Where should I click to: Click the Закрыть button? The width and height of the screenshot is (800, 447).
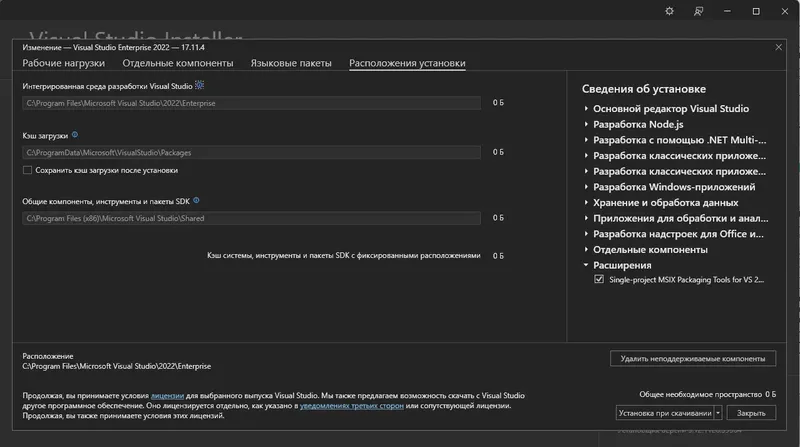pos(751,413)
